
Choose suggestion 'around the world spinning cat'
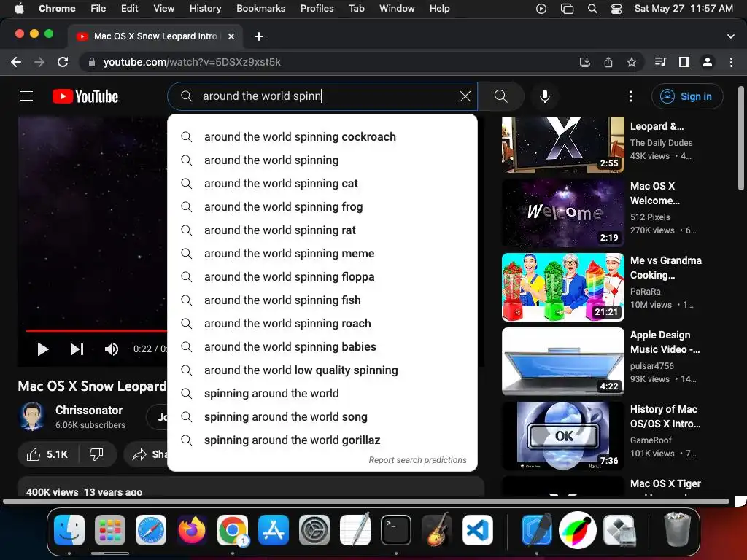[x=322, y=183]
